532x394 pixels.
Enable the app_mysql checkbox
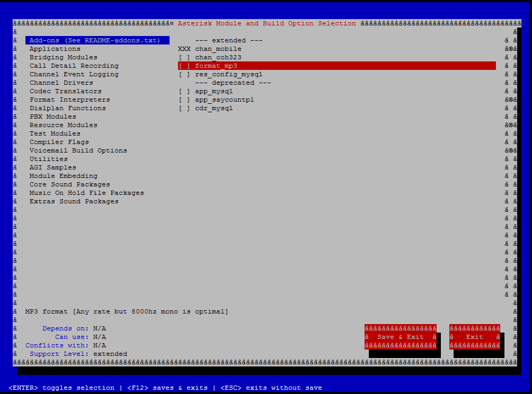coord(184,91)
